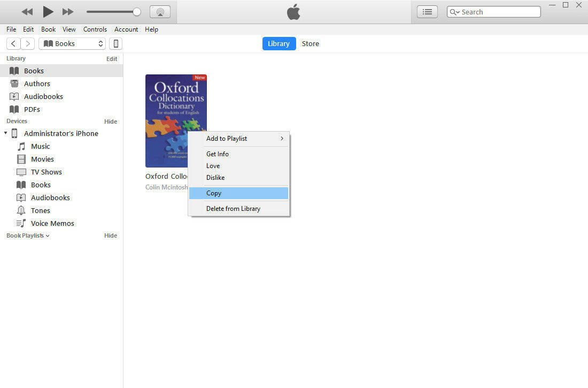The image size is (588, 388).
Task: Select Authors in the sidebar
Action: 61,84
